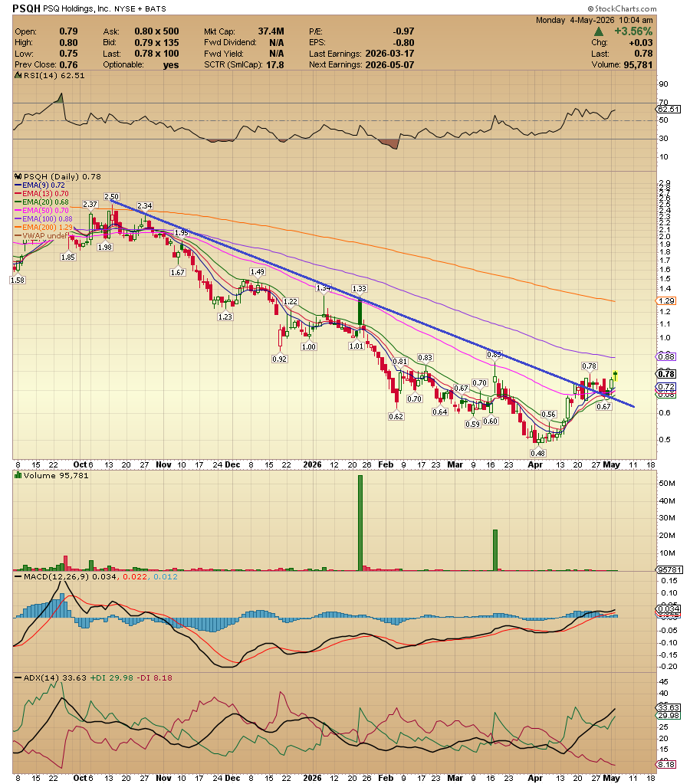The height and width of the screenshot is (784, 690).
Task: Click the '1.49' December high label
Action: (257, 271)
